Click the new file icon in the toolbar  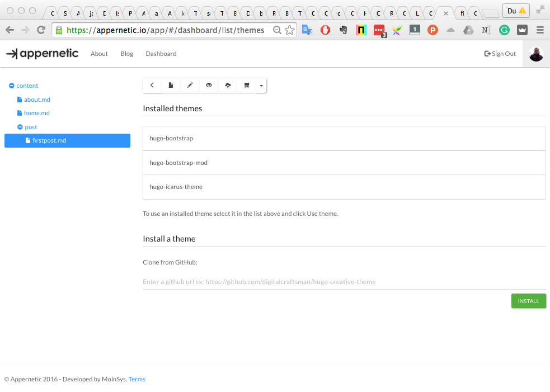171,85
